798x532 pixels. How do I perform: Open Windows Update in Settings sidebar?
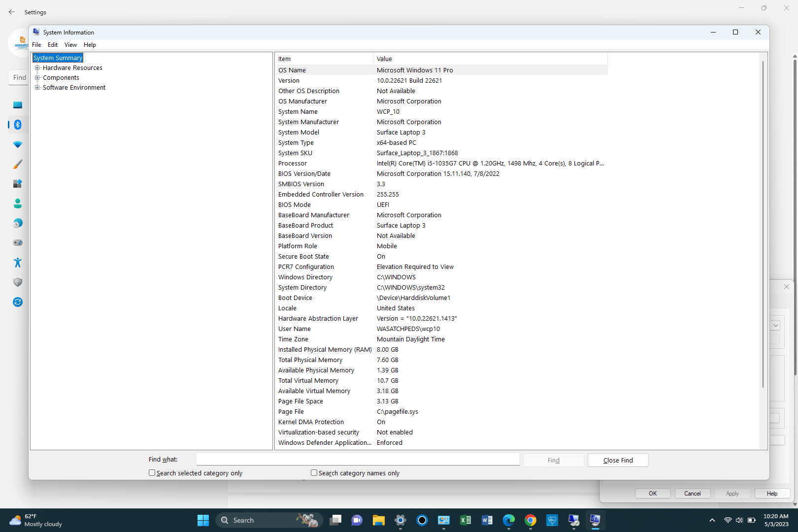point(18,302)
